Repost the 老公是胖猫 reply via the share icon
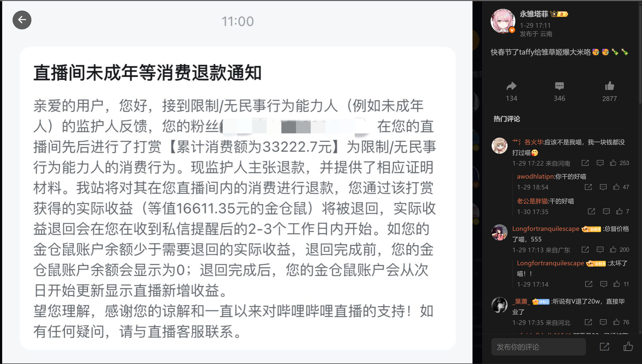Image resolution: width=642 pixels, height=364 pixels. (591, 212)
